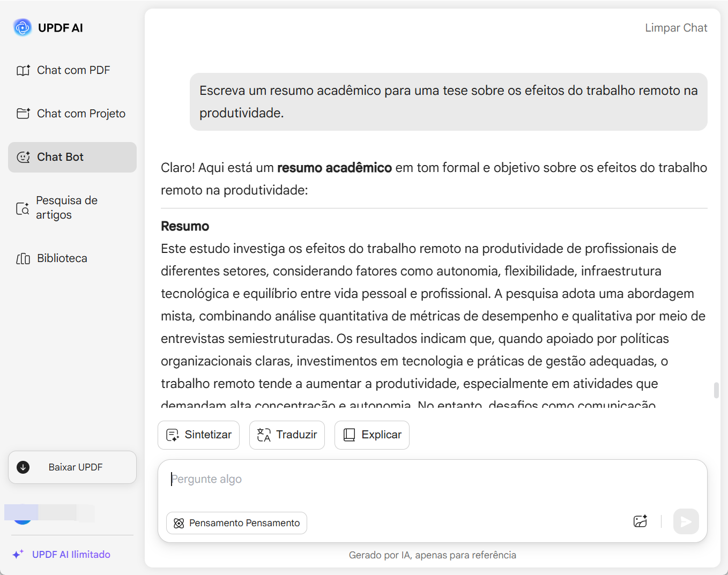Click the Traduzir translate icon
This screenshot has height=575, width=728.
tap(264, 435)
